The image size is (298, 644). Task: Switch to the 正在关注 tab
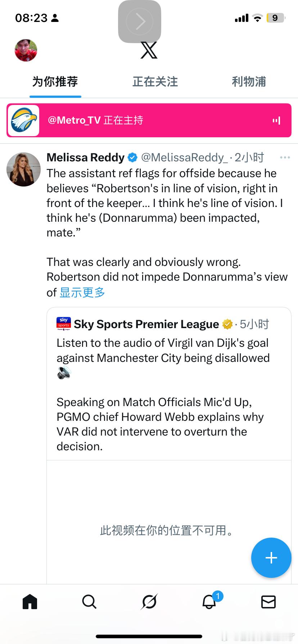point(155,82)
